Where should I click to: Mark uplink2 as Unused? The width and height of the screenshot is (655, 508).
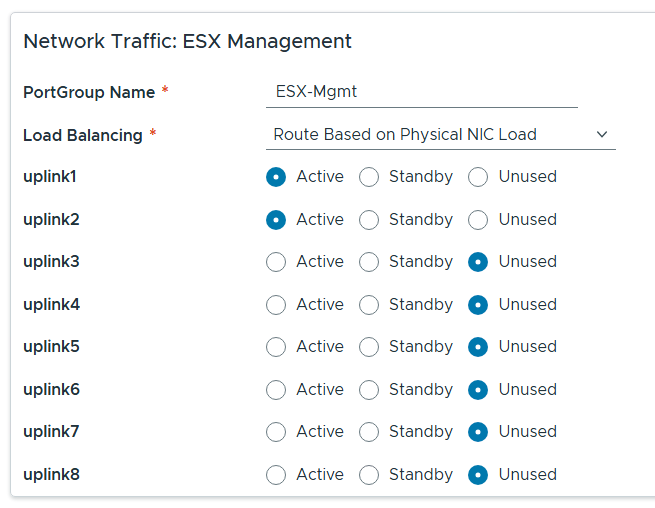coord(478,220)
